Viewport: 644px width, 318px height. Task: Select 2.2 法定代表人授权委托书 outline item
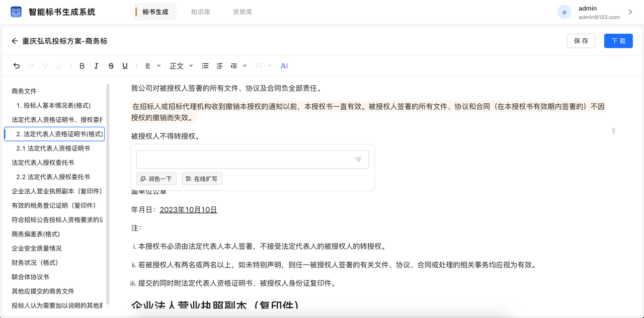coord(53,177)
